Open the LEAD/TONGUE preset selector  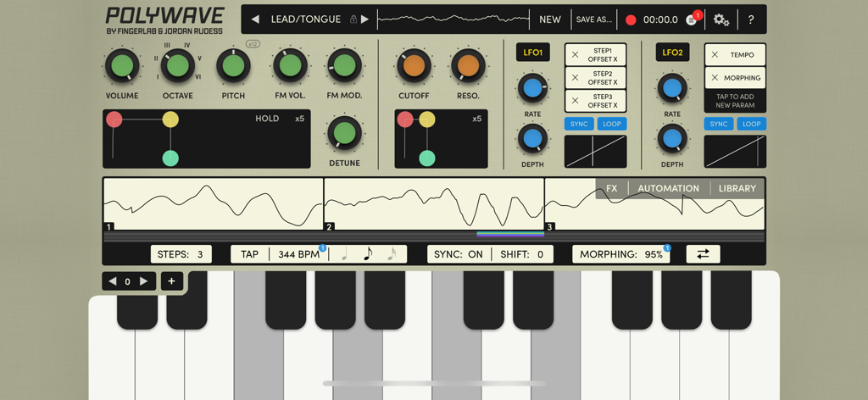305,19
